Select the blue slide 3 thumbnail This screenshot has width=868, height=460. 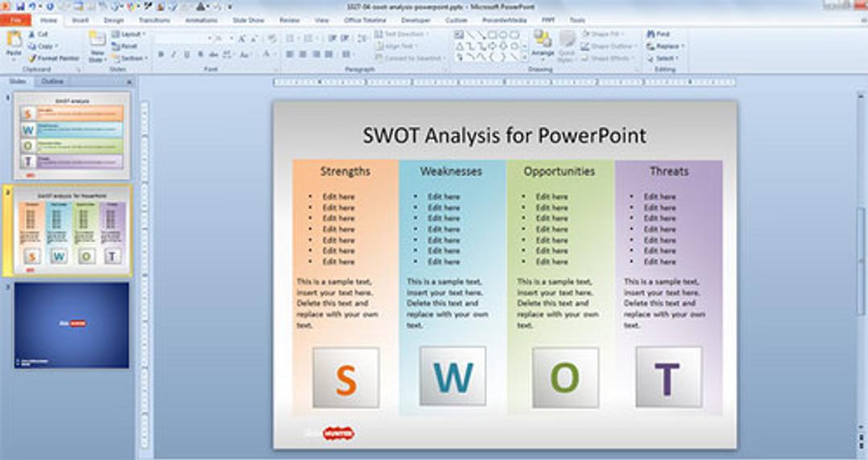coord(72,325)
